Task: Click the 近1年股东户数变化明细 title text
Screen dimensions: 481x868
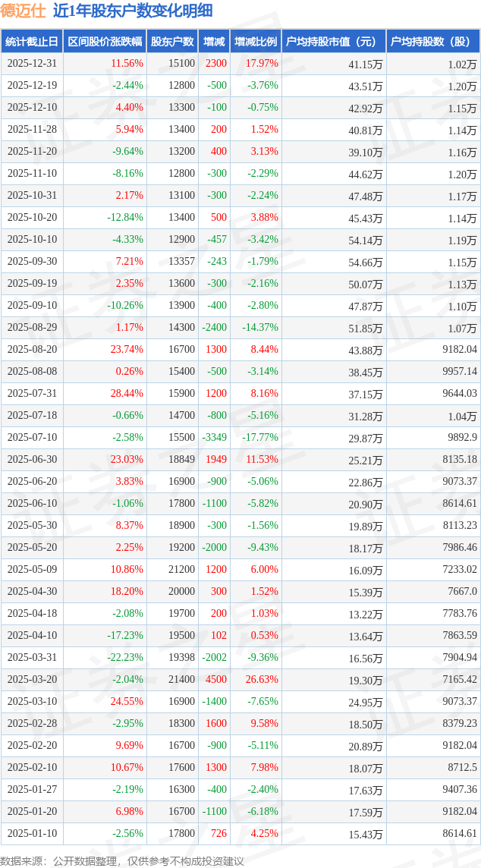Action: click(x=133, y=11)
